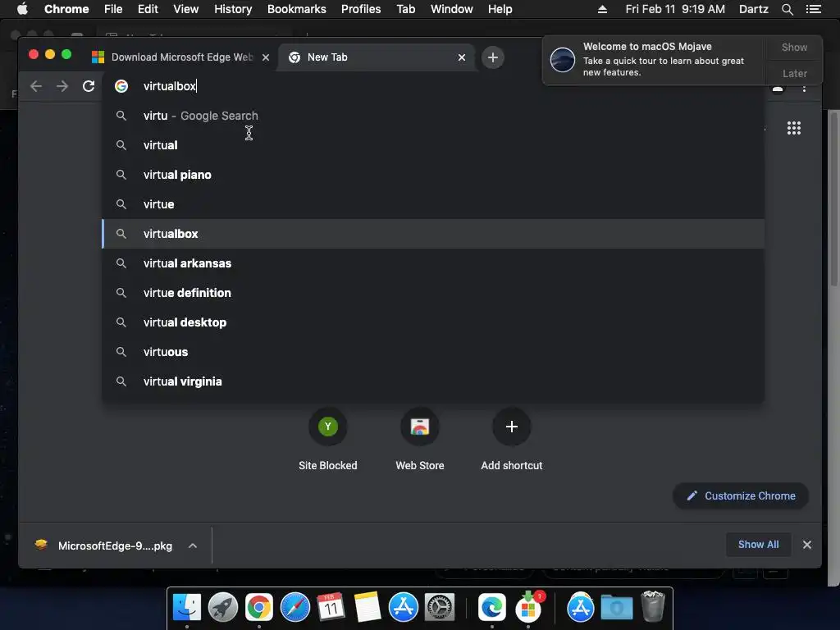Open the Window menu
The width and height of the screenshot is (840, 630).
452,9
